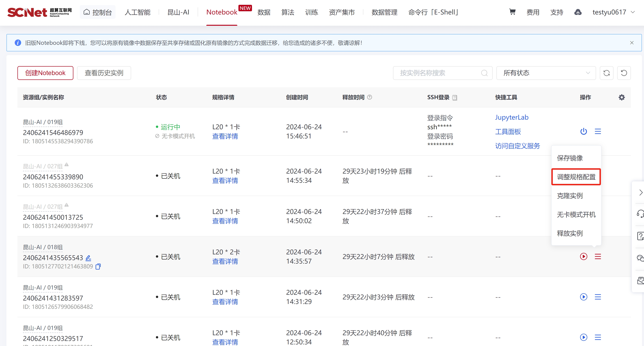The width and height of the screenshot is (644, 346).
Task: Open the 所有状态 status filter dropdown
Action: tap(546, 73)
